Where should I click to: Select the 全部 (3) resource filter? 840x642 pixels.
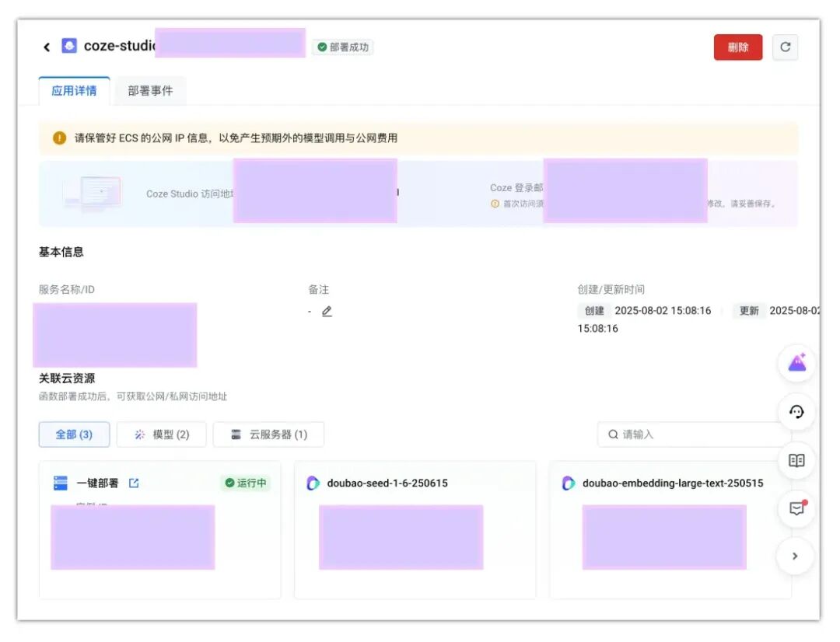point(74,434)
